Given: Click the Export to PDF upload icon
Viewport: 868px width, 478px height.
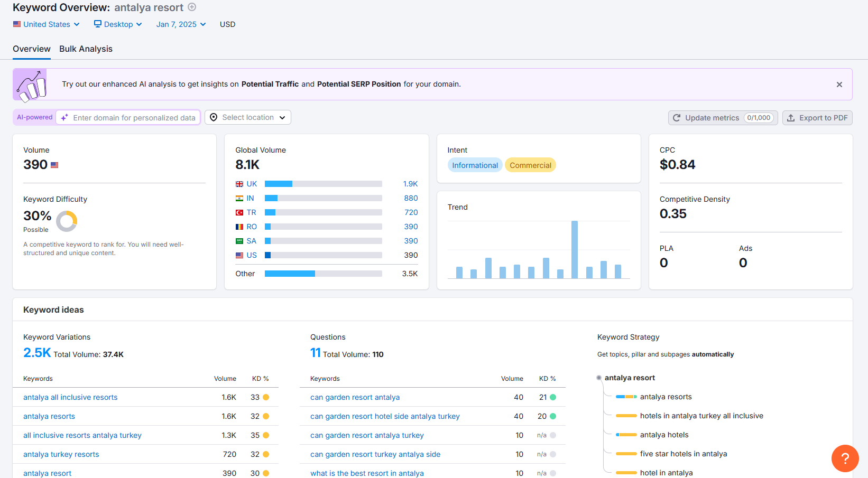Looking at the screenshot, I should 791,118.
